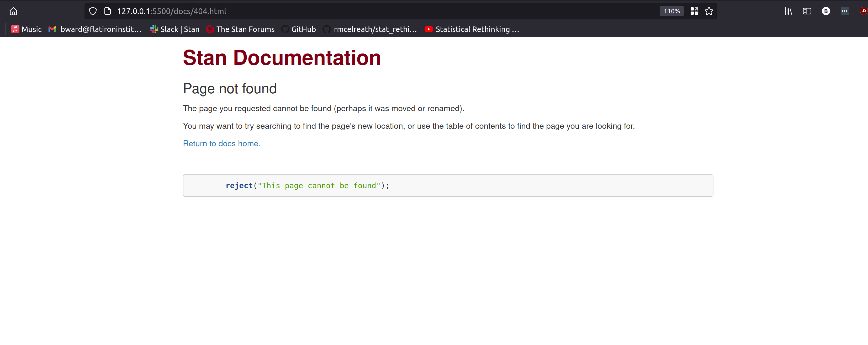Screen dimensions: 868x345
Task: Reset the 110% zoom level badge
Action: tap(671, 11)
